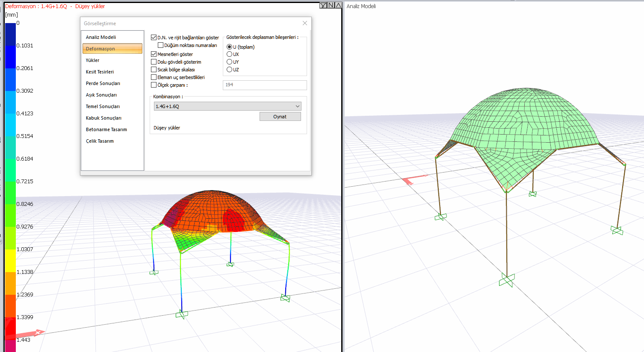Viewport: 644px width, 352px height.
Task: Select the U (toplam) radio button
Action: coord(230,47)
